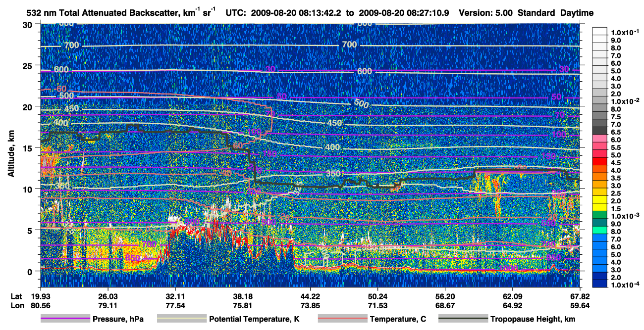644x330 pixels.
Task: Click latitude value 26.03
Action: tap(107, 296)
